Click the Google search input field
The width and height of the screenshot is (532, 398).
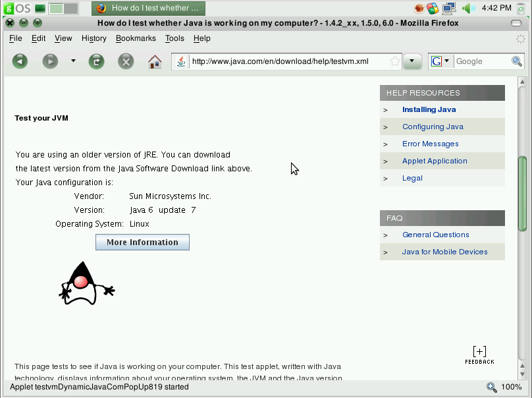point(483,61)
